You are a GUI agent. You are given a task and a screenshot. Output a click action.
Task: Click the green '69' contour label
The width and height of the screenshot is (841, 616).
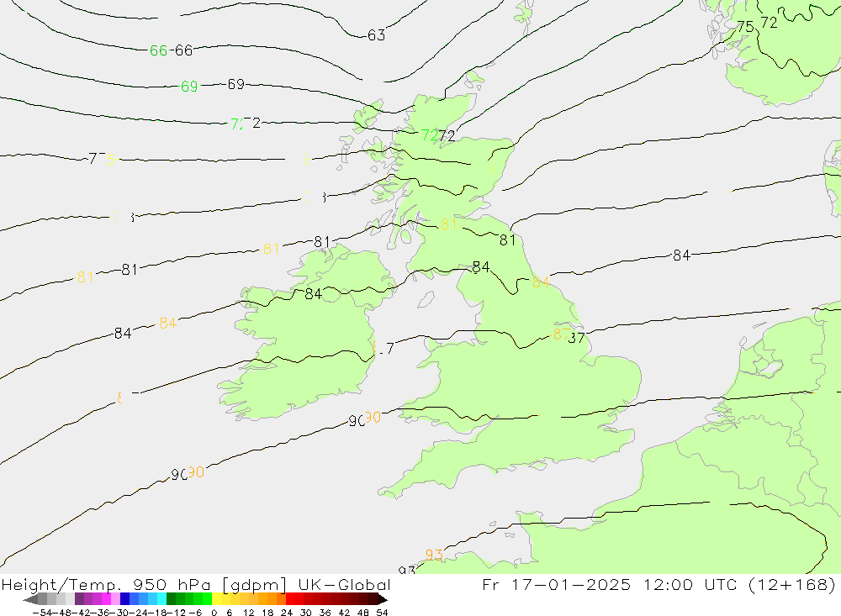pyautogui.click(x=189, y=87)
